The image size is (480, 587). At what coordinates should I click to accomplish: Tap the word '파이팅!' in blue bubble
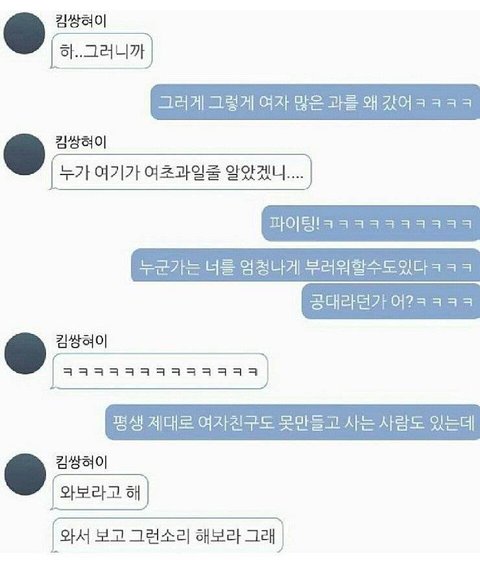point(295,223)
